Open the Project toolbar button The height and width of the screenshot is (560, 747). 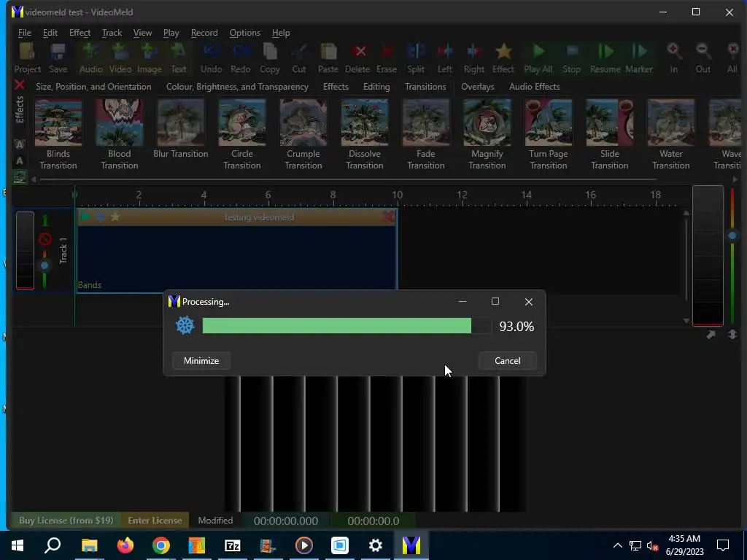click(27, 58)
